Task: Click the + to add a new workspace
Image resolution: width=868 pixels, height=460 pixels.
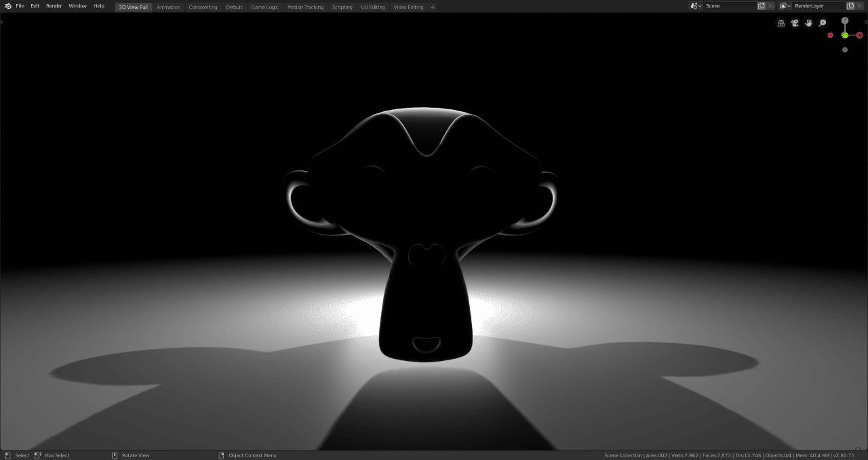Action: tap(433, 7)
